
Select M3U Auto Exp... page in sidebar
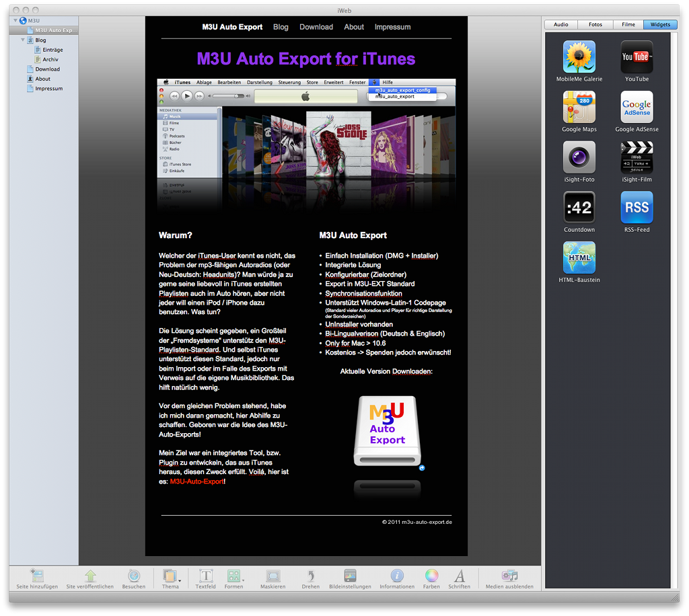click(44, 30)
